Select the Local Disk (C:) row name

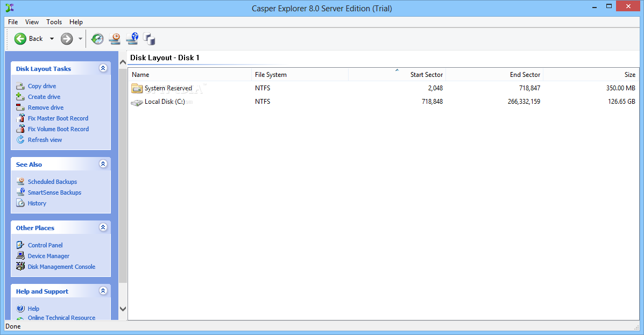point(165,102)
